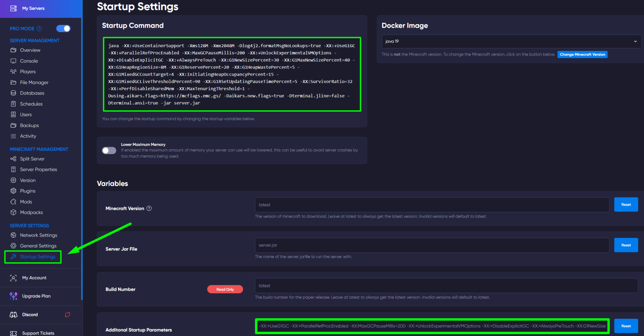Click the Minecraft Version help icon
The height and width of the screenshot is (336, 644).
click(149, 208)
